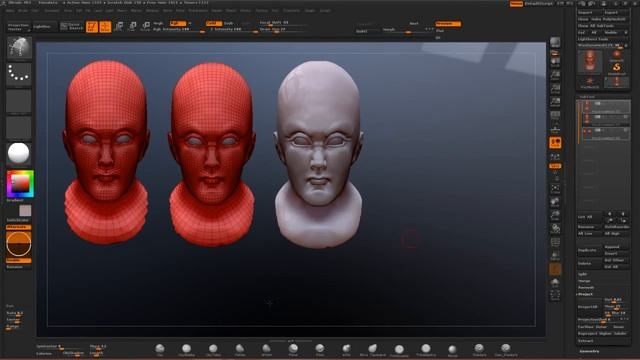Screen dimensions: 640x360
Task: Click the Delete subtool button
Action: [588, 263]
